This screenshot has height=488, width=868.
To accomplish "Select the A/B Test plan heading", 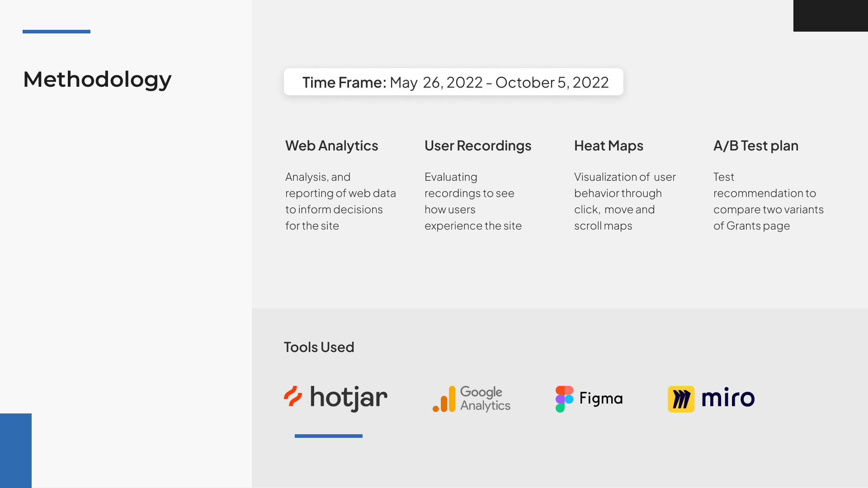I will 756,145.
